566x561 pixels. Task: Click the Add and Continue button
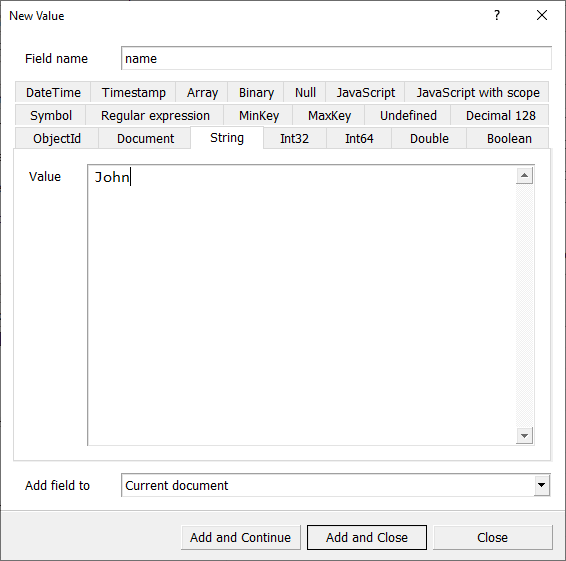(241, 537)
